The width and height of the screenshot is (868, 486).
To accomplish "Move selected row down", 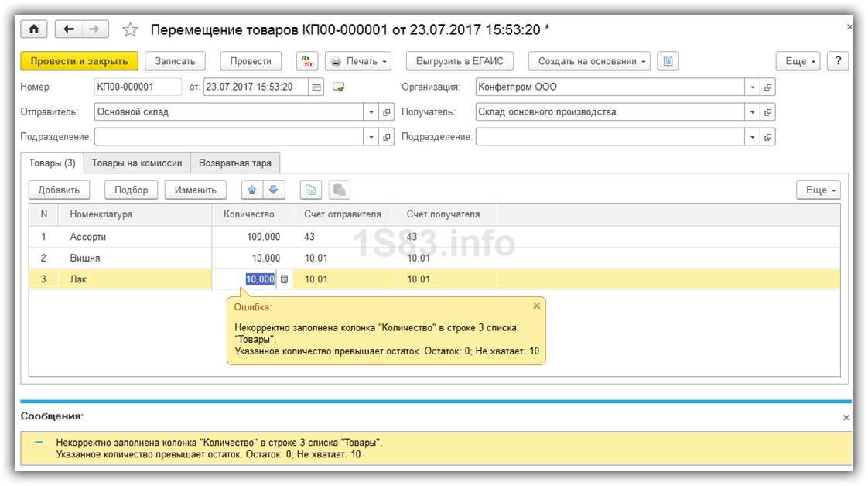I will pos(273,190).
